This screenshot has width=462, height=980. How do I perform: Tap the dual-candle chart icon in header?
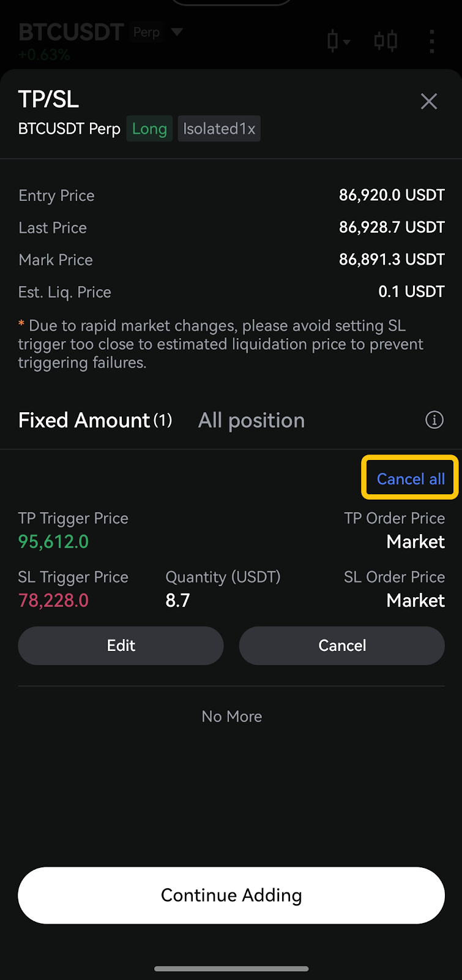[x=386, y=42]
